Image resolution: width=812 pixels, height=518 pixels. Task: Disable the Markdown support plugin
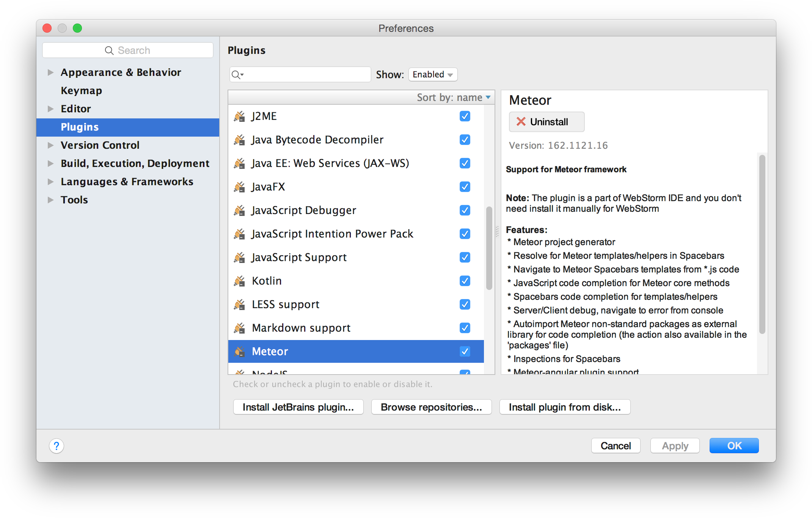[x=465, y=328]
